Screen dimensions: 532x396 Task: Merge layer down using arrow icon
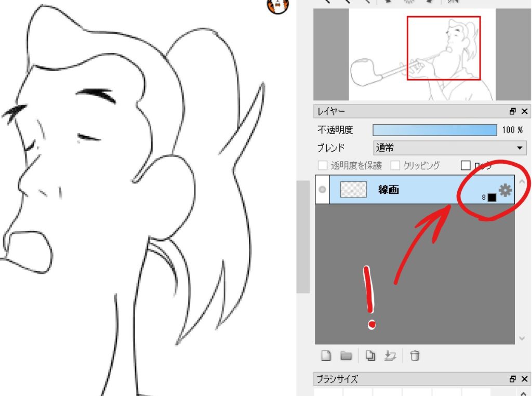[x=390, y=356]
